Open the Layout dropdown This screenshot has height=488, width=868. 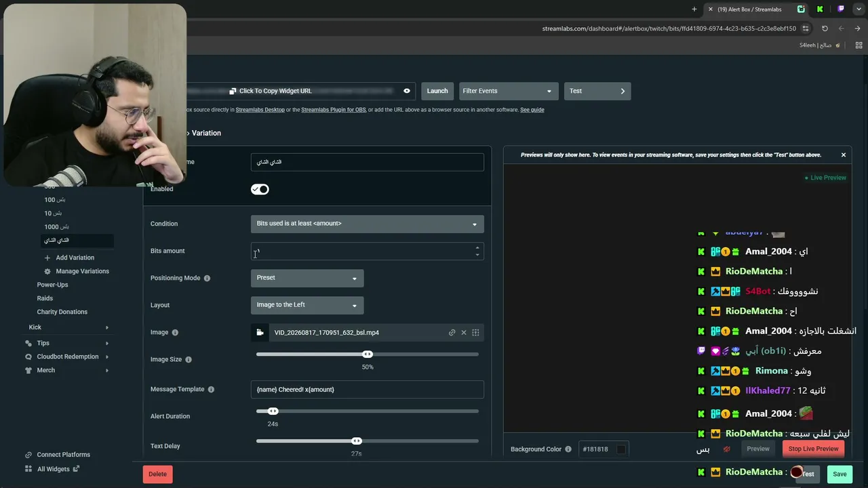(x=307, y=305)
